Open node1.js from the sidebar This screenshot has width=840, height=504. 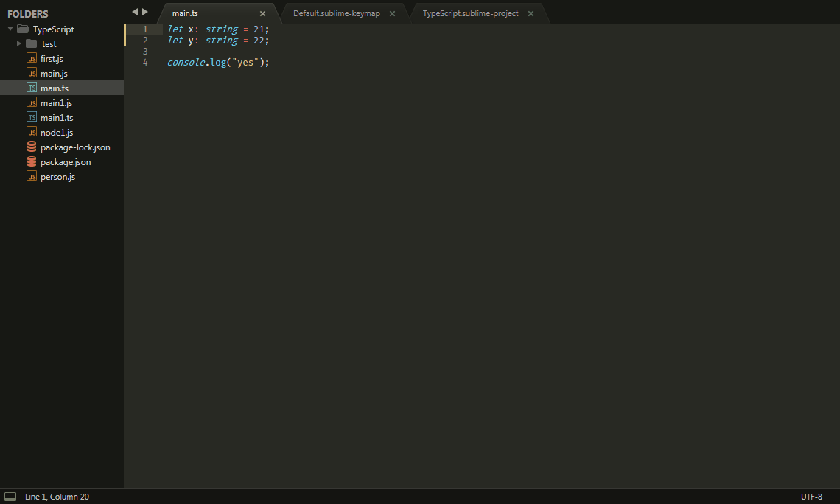click(57, 133)
